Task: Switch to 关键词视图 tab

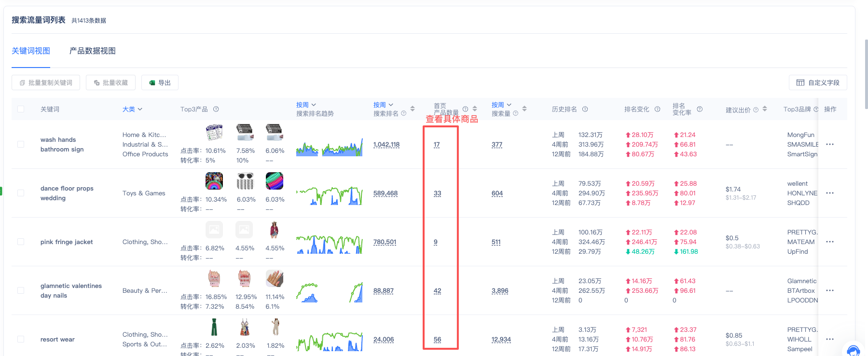Action: pyautogui.click(x=31, y=51)
